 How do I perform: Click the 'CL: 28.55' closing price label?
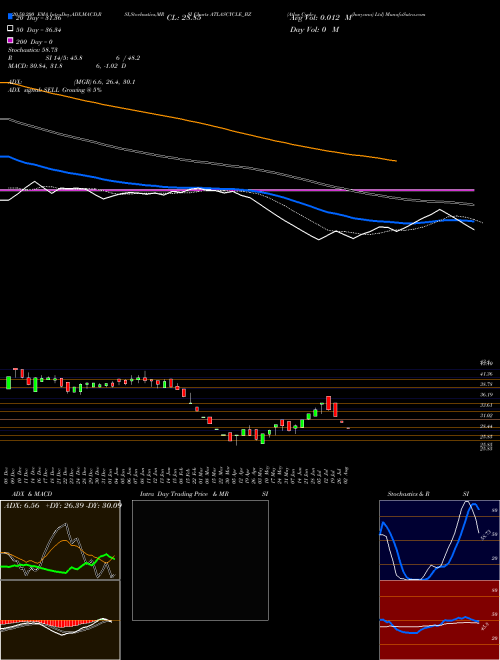[184, 18]
